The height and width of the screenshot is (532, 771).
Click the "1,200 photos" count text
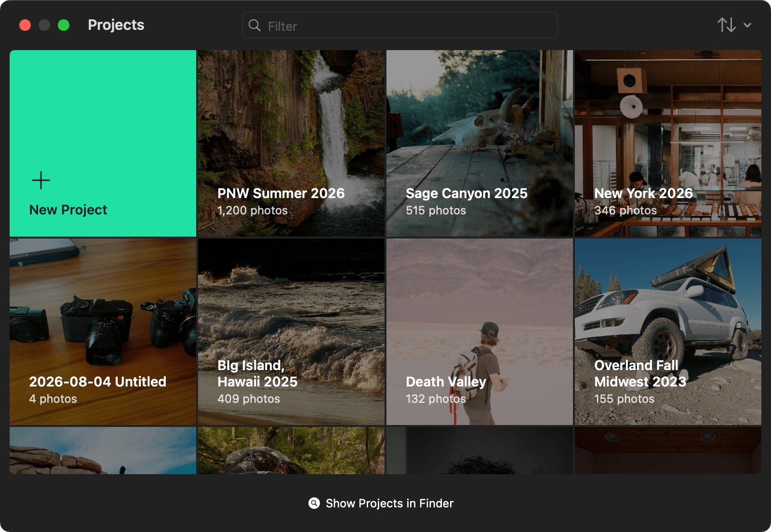(x=253, y=211)
